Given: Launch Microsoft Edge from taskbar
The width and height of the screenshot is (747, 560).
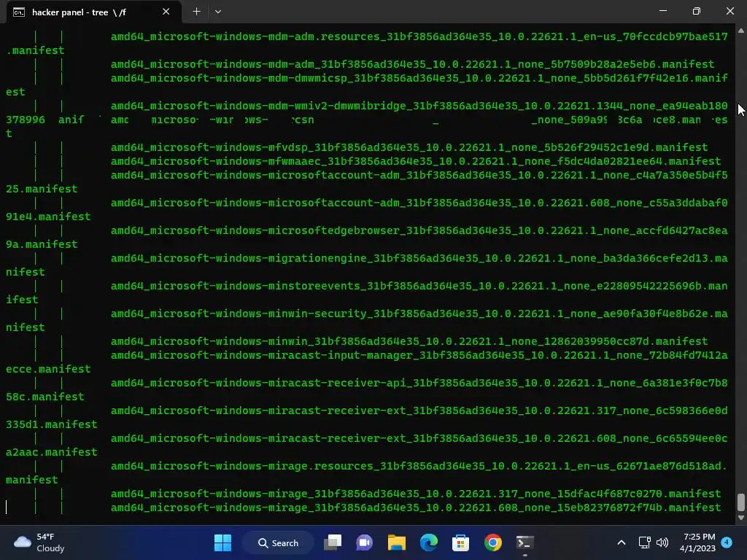Looking at the screenshot, I should pyautogui.click(x=429, y=542).
